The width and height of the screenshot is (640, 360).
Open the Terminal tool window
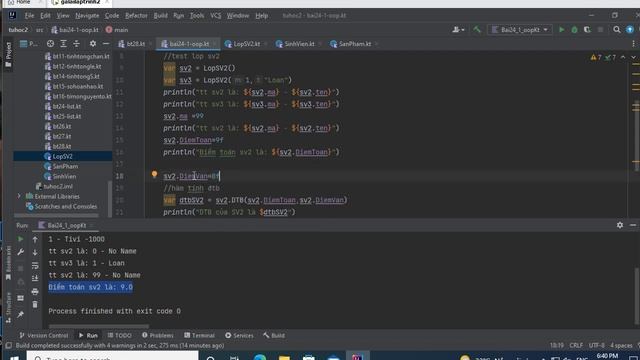tap(199, 335)
